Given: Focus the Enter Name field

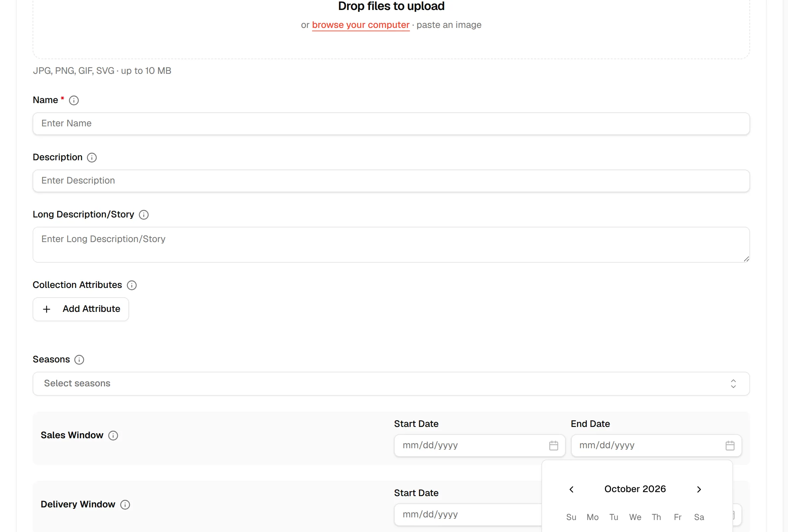Looking at the screenshot, I should [x=391, y=124].
